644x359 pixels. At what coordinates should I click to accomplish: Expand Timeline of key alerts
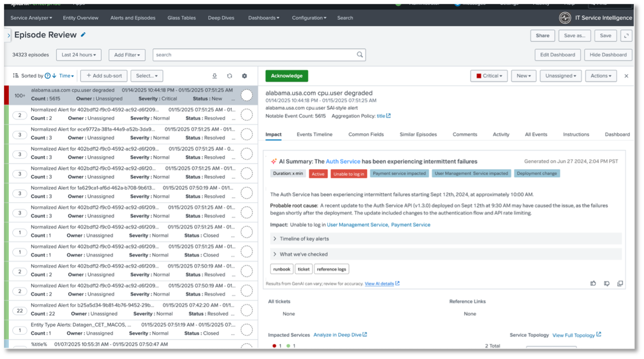pos(445,239)
